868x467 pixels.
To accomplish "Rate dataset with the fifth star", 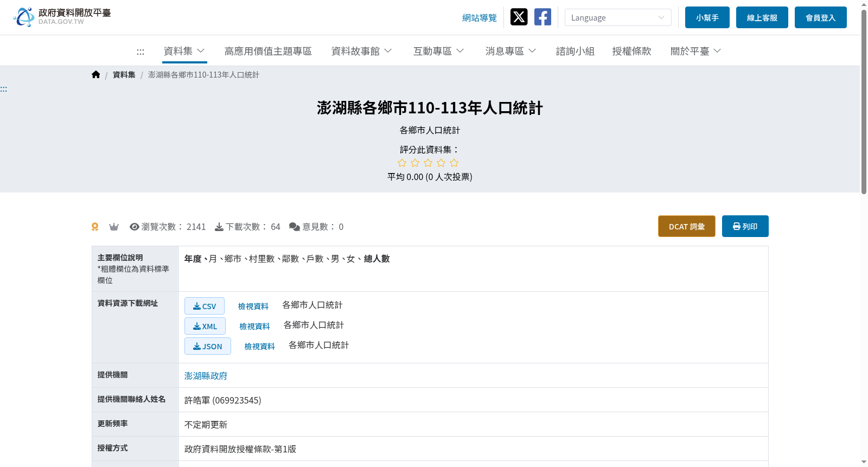I will click(x=454, y=163).
